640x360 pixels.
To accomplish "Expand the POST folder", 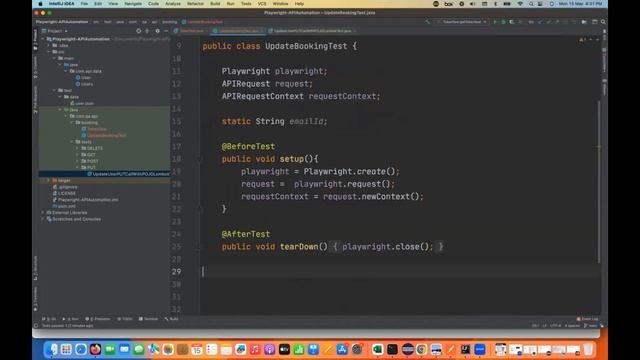I will tap(77, 161).
